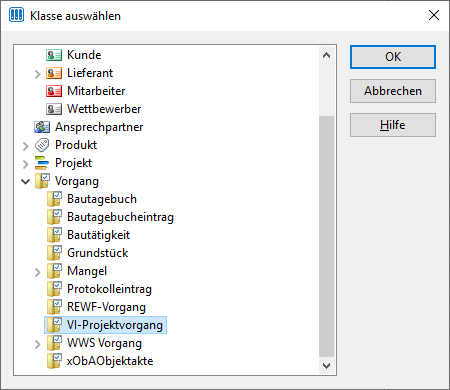
Task: Select the Kunde class label
Action: tap(84, 55)
